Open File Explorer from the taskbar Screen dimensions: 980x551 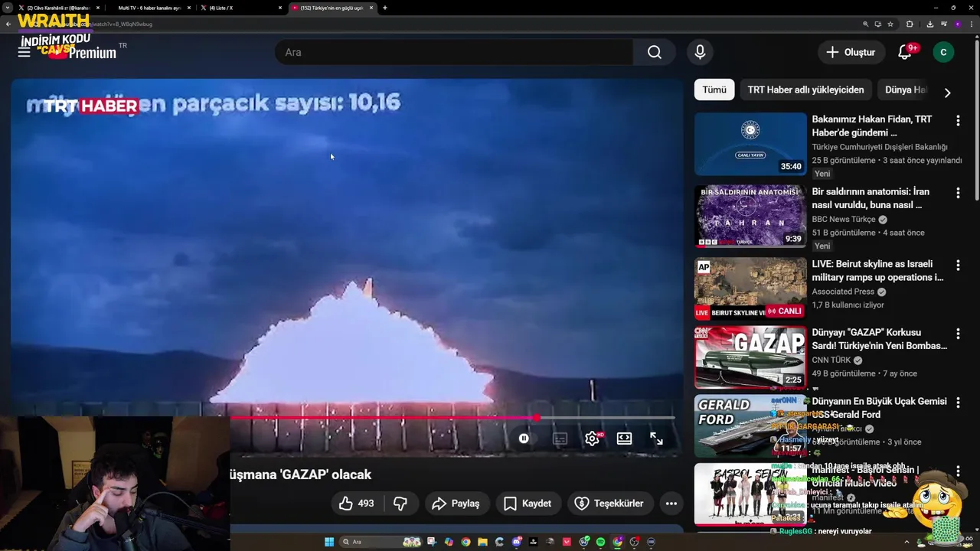pyautogui.click(x=482, y=542)
